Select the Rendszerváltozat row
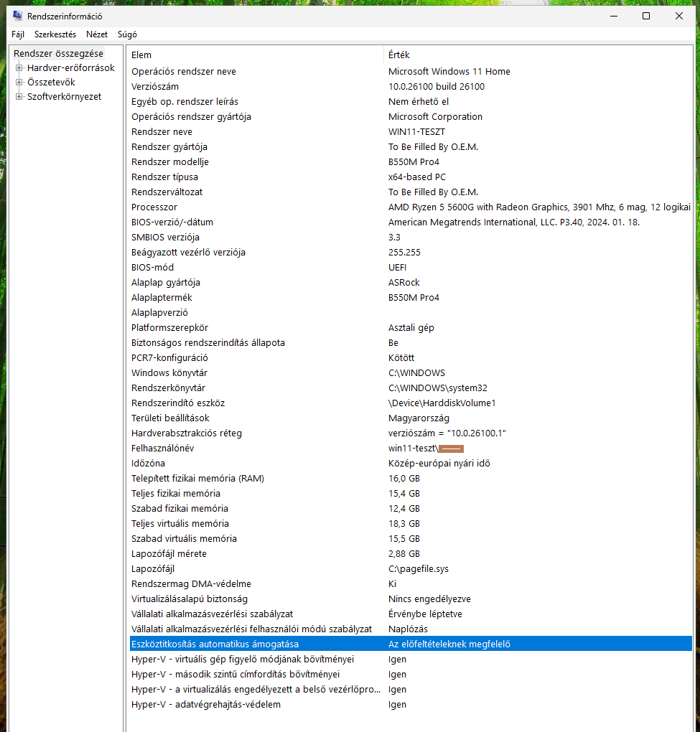Viewport: 700px width, 732px height. point(411,192)
